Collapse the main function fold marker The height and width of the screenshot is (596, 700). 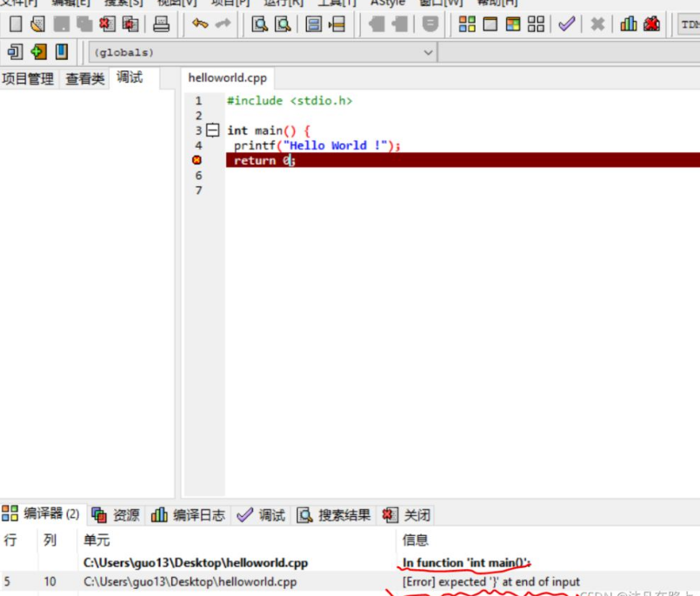pos(213,131)
